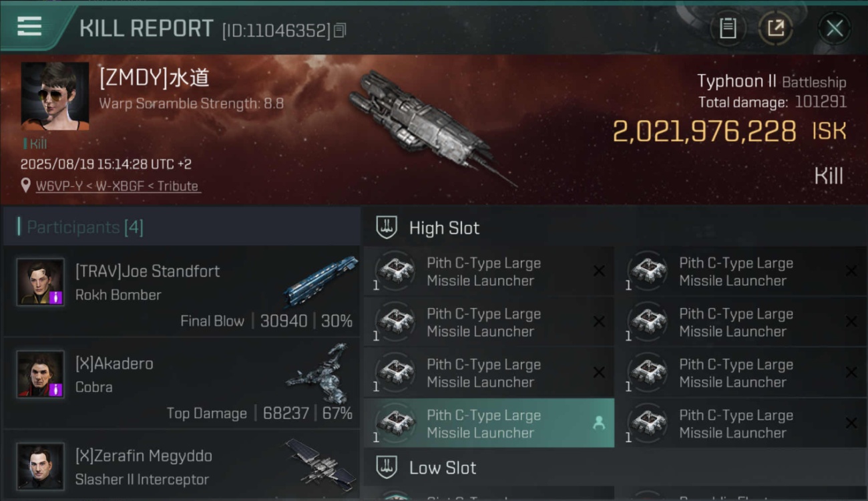
Task: Click the Cobra ship icon
Action: click(x=318, y=374)
